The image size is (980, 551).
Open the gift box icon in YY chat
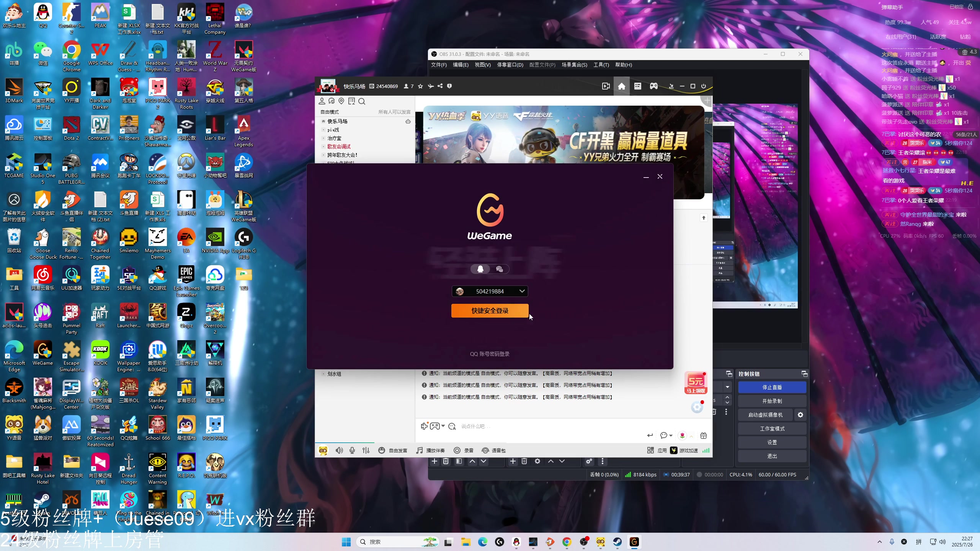[703, 435]
